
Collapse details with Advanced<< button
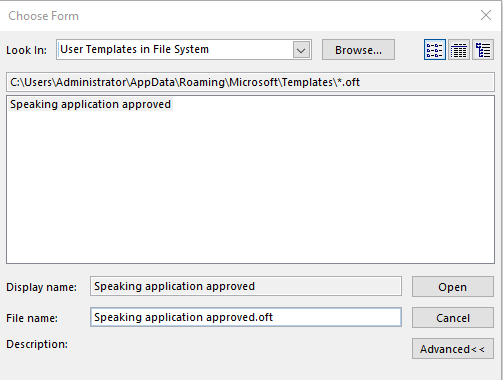(x=453, y=349)
